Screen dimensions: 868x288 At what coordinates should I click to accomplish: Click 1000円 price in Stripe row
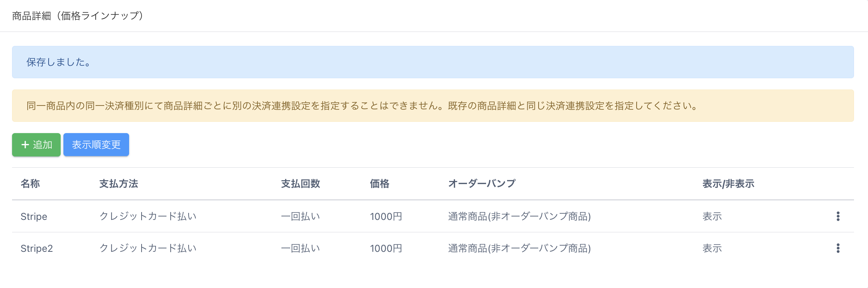(386, 216)
